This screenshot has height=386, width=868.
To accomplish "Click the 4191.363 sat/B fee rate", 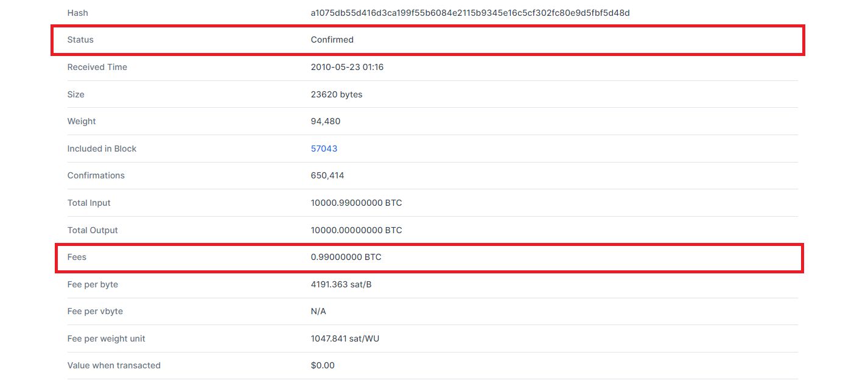I will click(x=341, y=284).
